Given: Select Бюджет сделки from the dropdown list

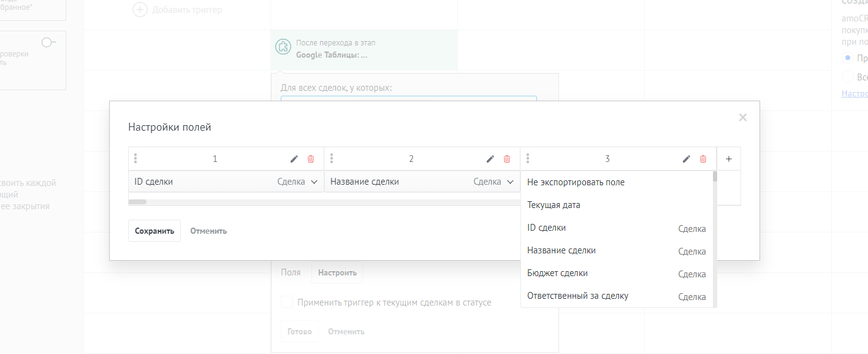Looking at the screenshot, I should tap(617, 273).
